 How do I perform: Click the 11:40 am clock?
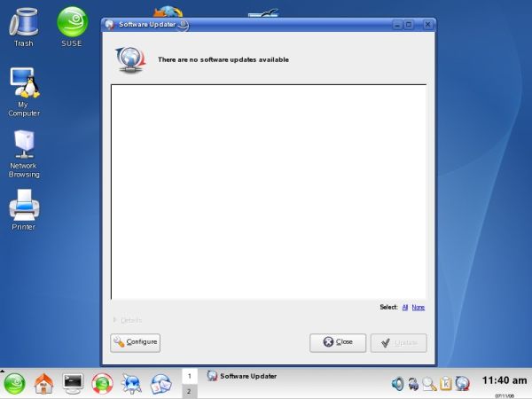505,380
